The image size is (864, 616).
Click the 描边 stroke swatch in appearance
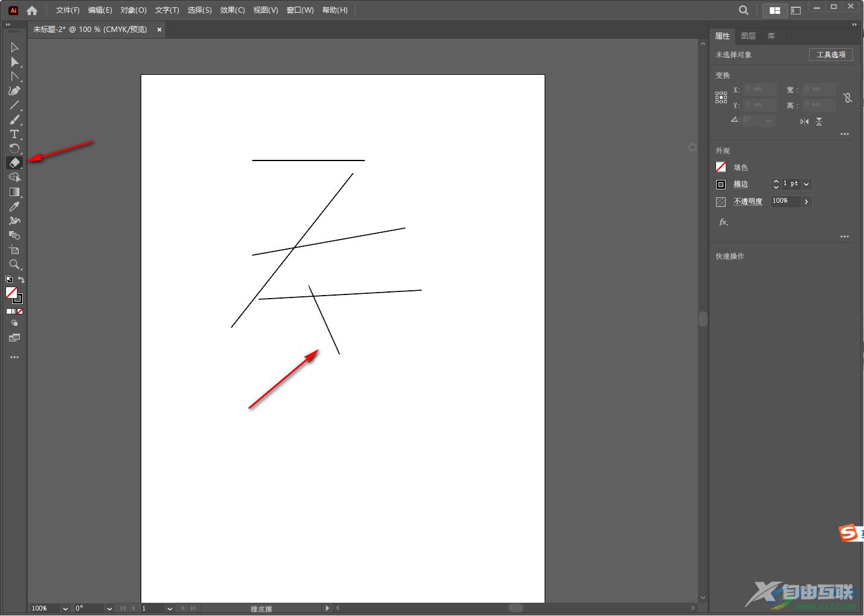tap(721, 184)
